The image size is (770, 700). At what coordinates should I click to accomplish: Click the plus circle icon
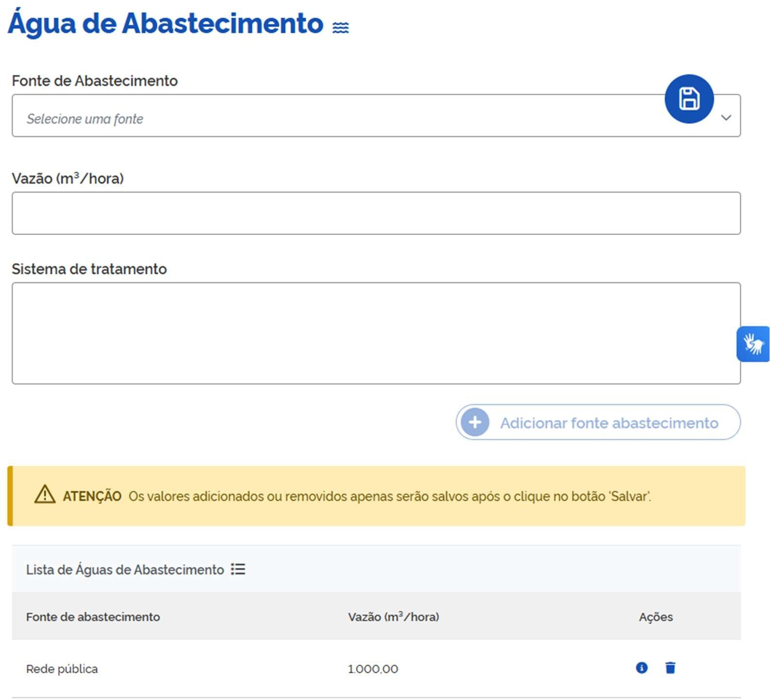coord(475,422)
